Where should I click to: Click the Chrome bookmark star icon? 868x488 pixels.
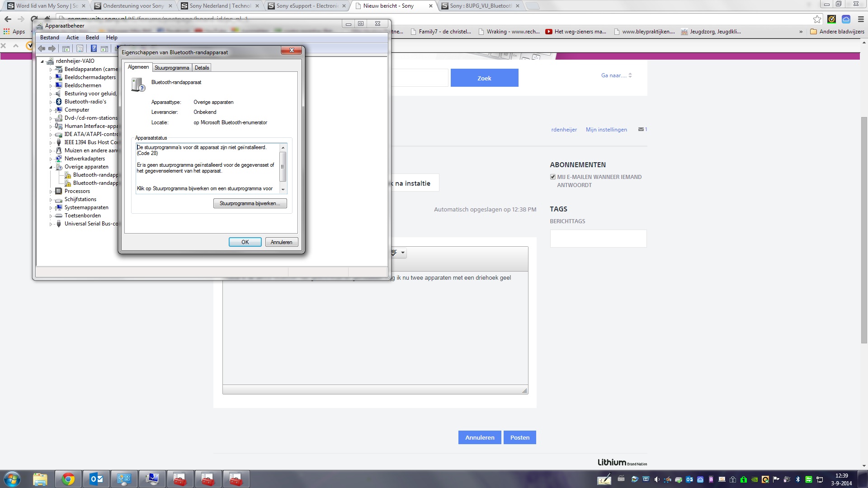[817, 19]
